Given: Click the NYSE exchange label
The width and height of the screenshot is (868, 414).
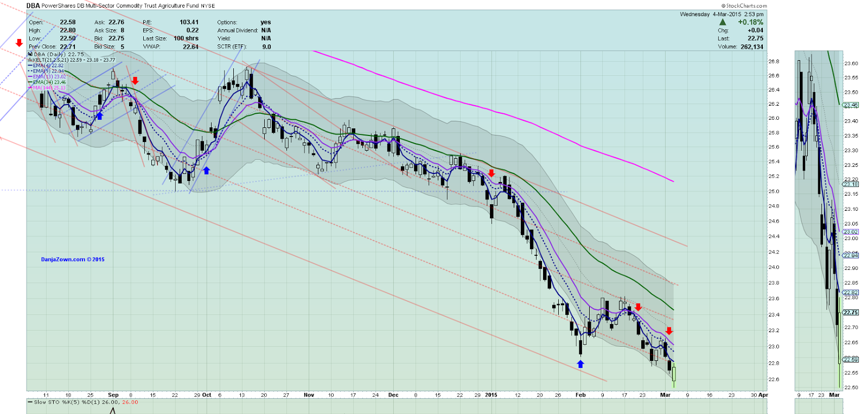Looking at the screenshot, I should point(208,6).
